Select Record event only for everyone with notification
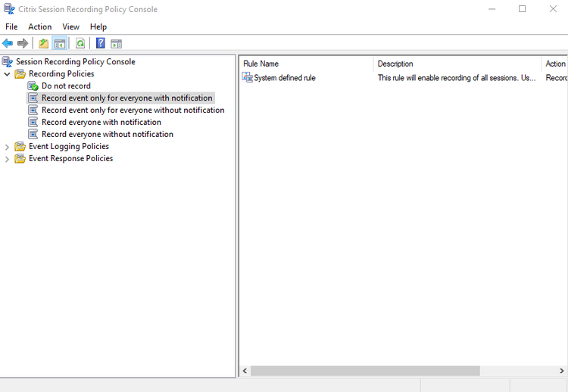 tap(126, 98)
